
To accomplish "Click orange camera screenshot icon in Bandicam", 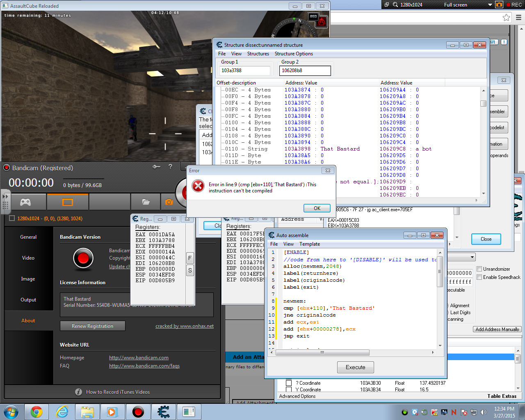I will (169, 202).
